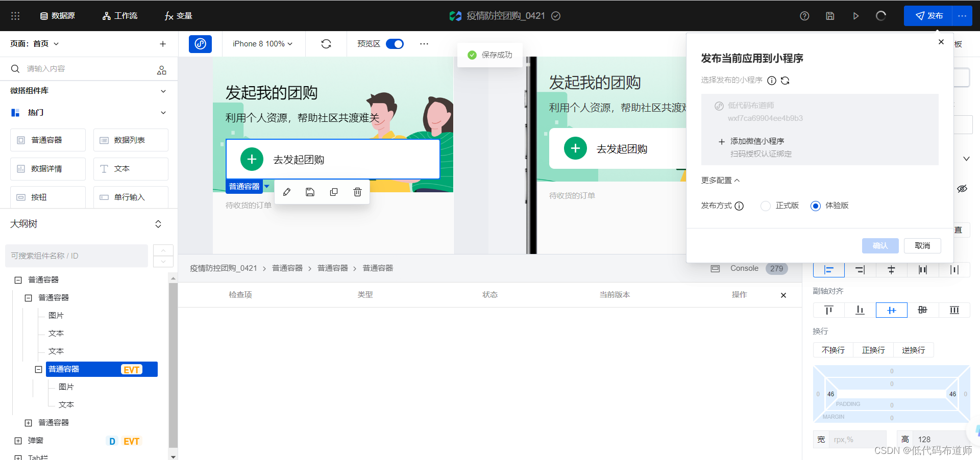
Task: Click 添加微信小程序 option
Action: click(x=757, y=141)
